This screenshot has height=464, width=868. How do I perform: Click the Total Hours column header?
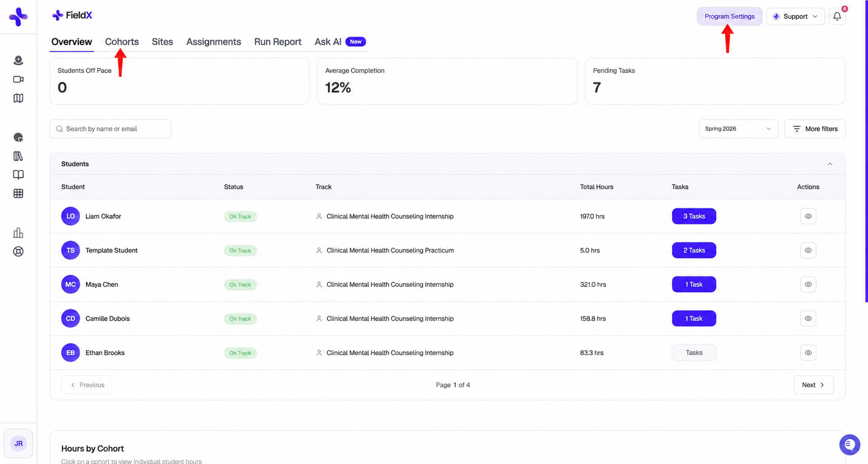(x=596, y=187)
